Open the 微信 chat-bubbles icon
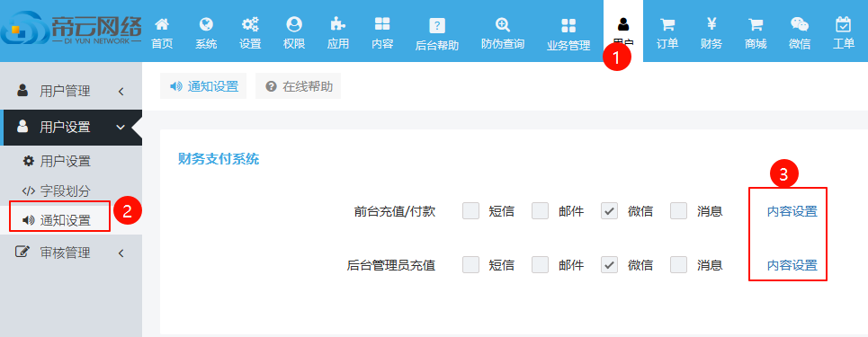This screenshot has width=868, height=337. tap(800, 23)
